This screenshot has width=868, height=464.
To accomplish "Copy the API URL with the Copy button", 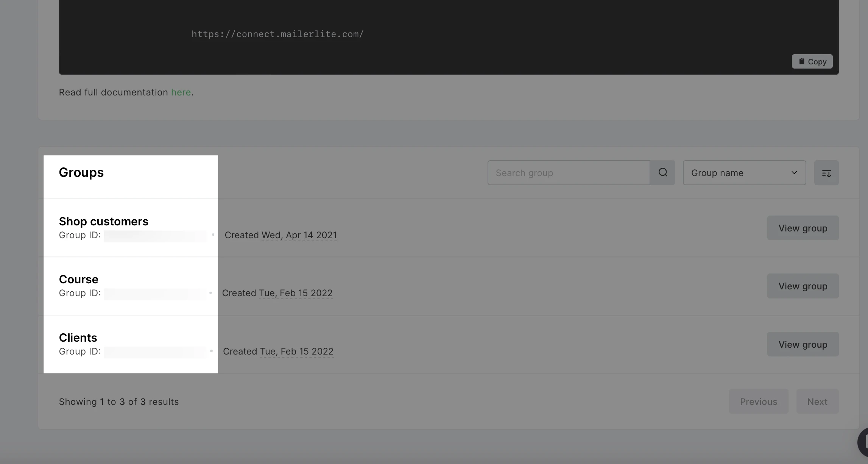I will (x=812, y=61).
